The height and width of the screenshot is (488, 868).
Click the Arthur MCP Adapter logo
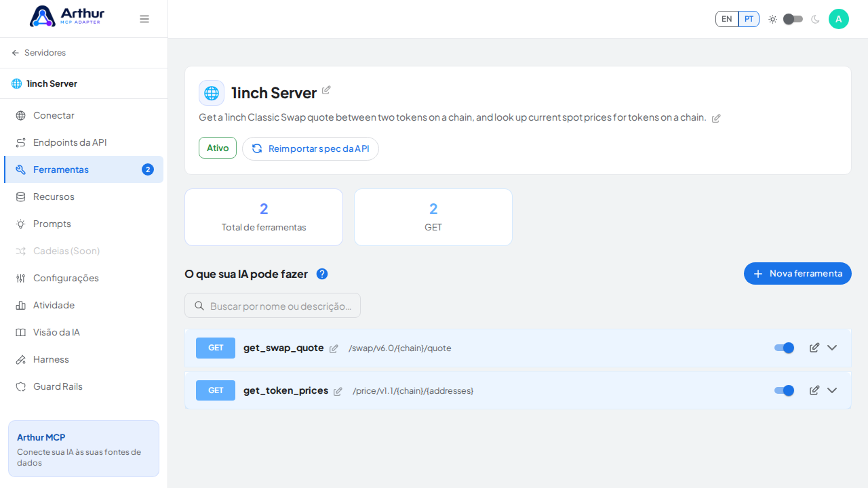click(x=66, y=16)
